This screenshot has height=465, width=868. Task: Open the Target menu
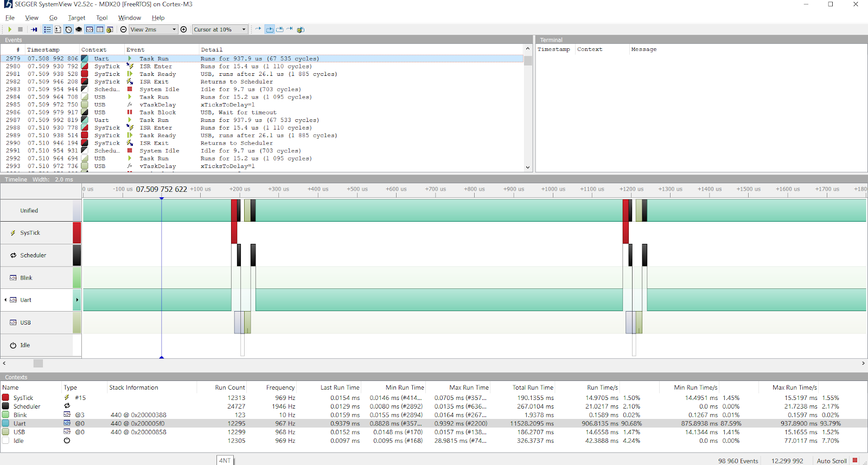[x=76, y=18]
